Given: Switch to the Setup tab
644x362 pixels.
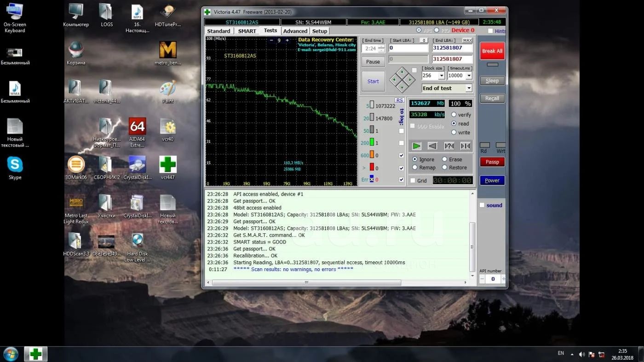Looking at the screenshot, I should pyautogui.click(x=320, y=31).
